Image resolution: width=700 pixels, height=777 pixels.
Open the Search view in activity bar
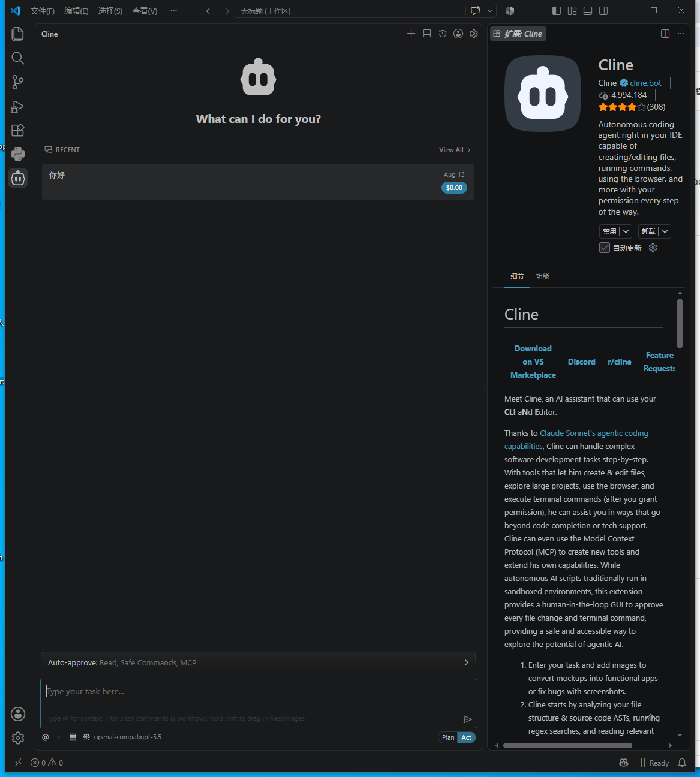(18, 58)
